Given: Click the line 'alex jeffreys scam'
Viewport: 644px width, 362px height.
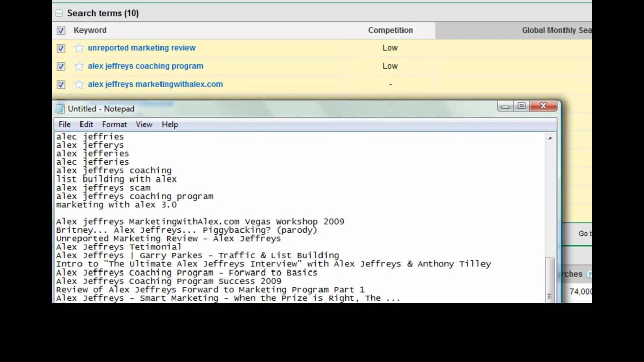Looking at the screenshot, I should [x=103, y=188].
